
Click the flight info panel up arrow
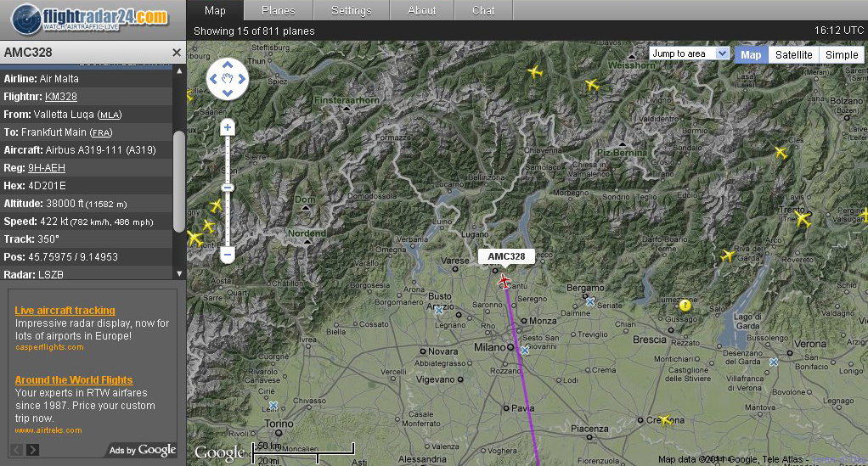[179, 70]
